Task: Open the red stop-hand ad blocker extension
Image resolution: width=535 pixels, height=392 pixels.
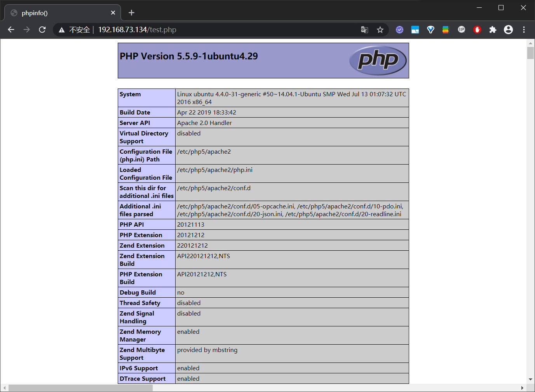Action: (477, 29)
